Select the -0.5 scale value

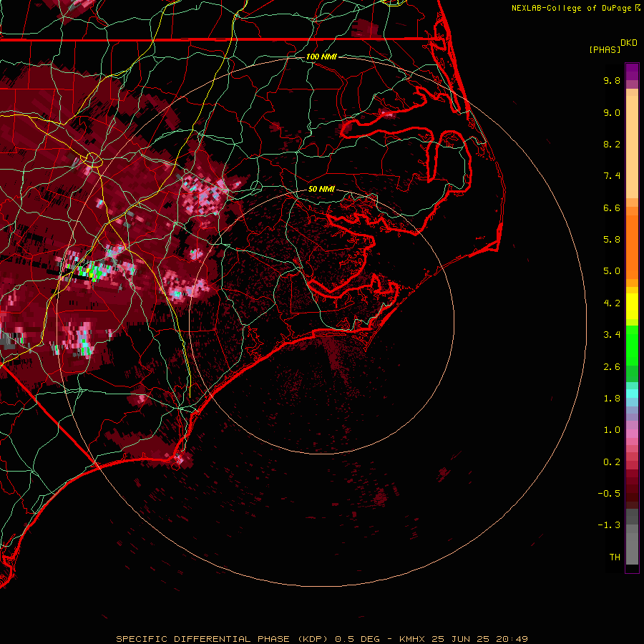click(x=609, y=494)
